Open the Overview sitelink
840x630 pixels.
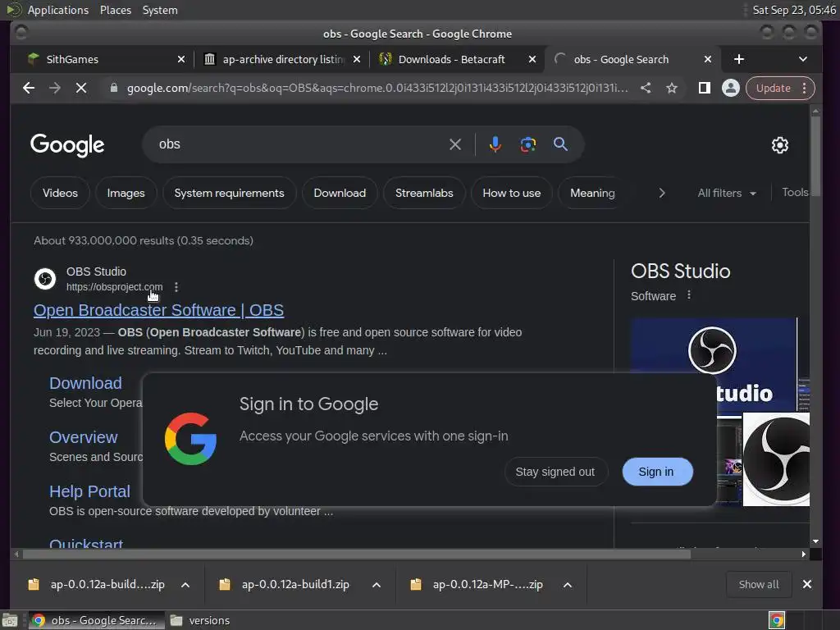(x=83, y=437)
